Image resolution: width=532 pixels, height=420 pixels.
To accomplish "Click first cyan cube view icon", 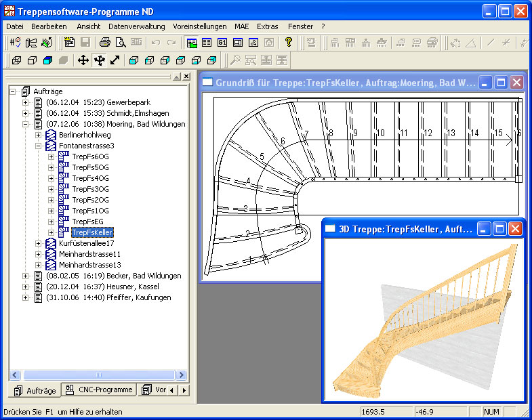I will click(134, 60).
